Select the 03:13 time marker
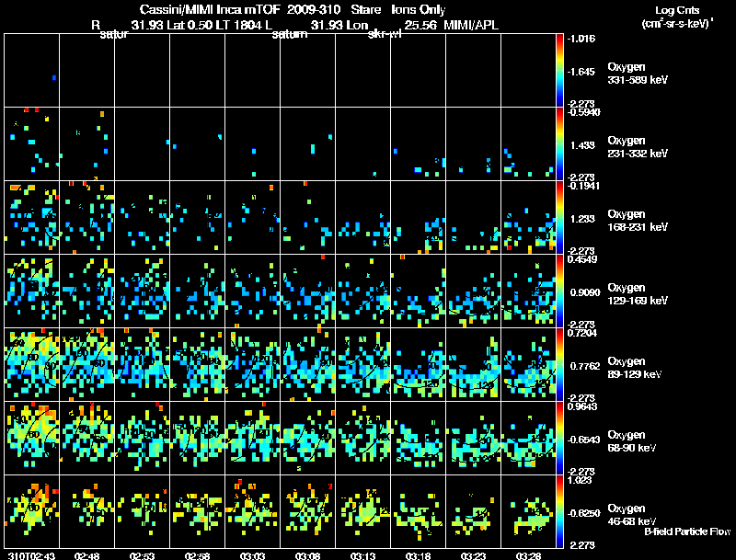This screenshot has height=560, width=736. click(362, 555)
